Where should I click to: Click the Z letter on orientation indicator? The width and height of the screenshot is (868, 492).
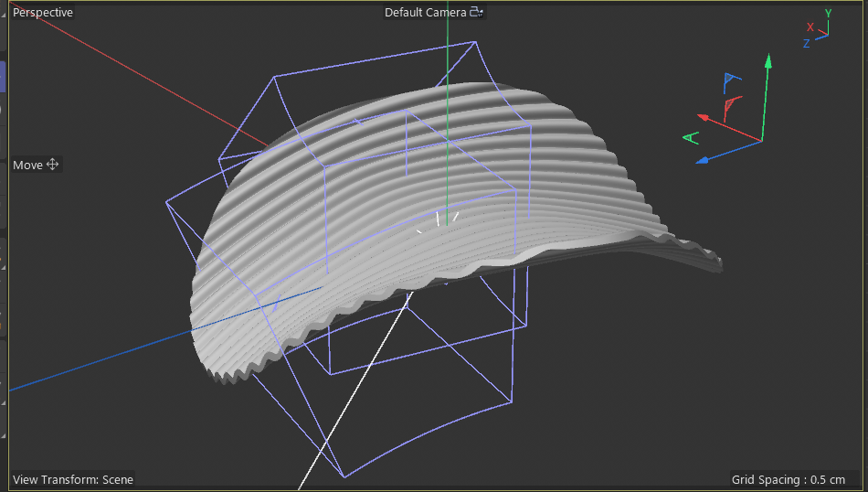(x=807, y=43)
